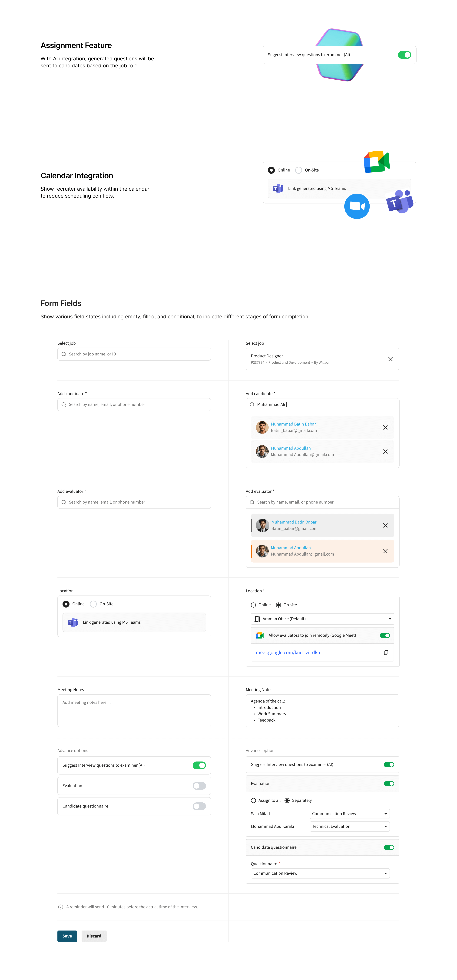Choose the Assign to all option
The image size is (457, 980).
254,800
